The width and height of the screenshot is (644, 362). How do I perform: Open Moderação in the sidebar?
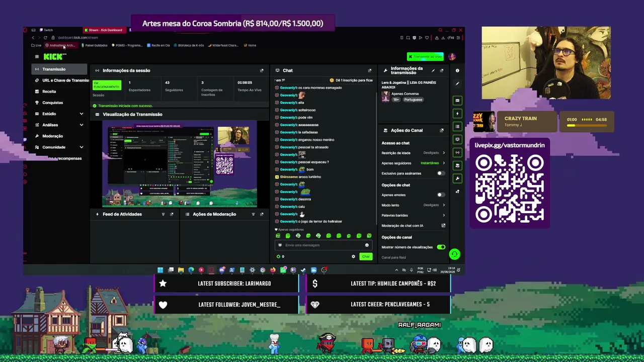coord(52,136)
